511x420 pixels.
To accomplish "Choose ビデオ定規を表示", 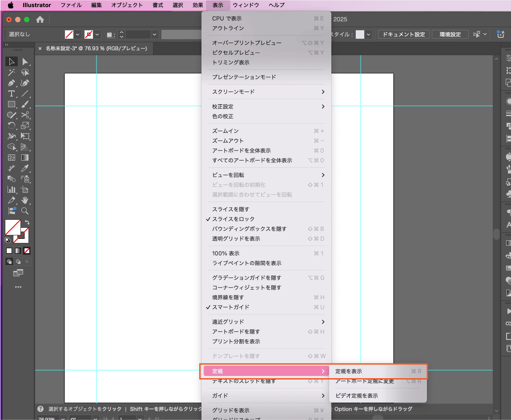I will coord(378,396).
